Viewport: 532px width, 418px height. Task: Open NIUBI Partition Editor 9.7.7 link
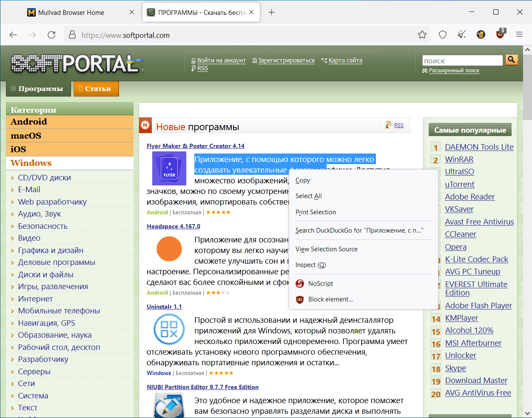coord(202,387)
